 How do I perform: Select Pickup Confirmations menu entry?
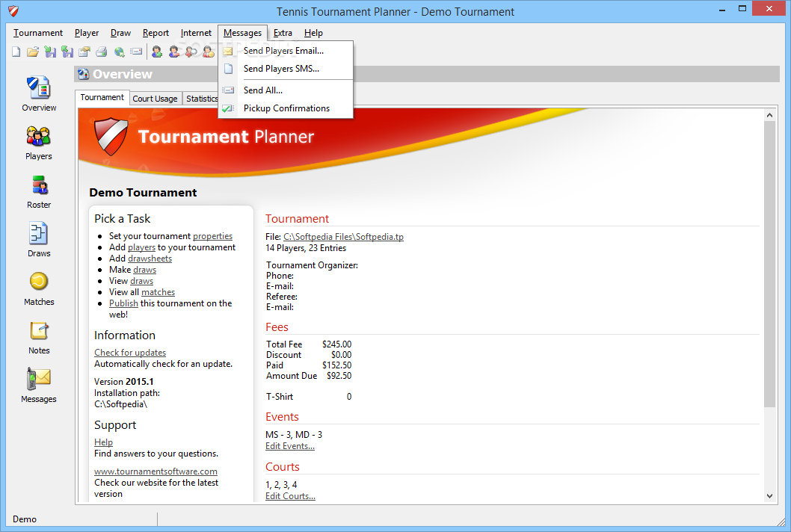(286, 108)
